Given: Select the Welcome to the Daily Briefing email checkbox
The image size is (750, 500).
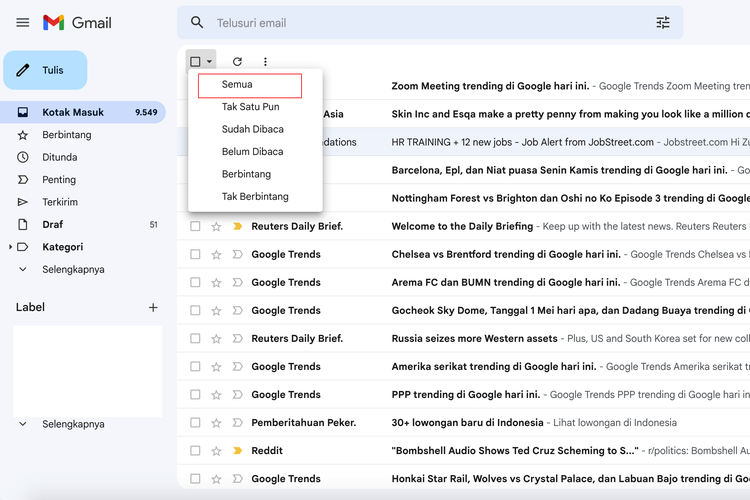Looking at the screenshot, I should tap(195, 226).
